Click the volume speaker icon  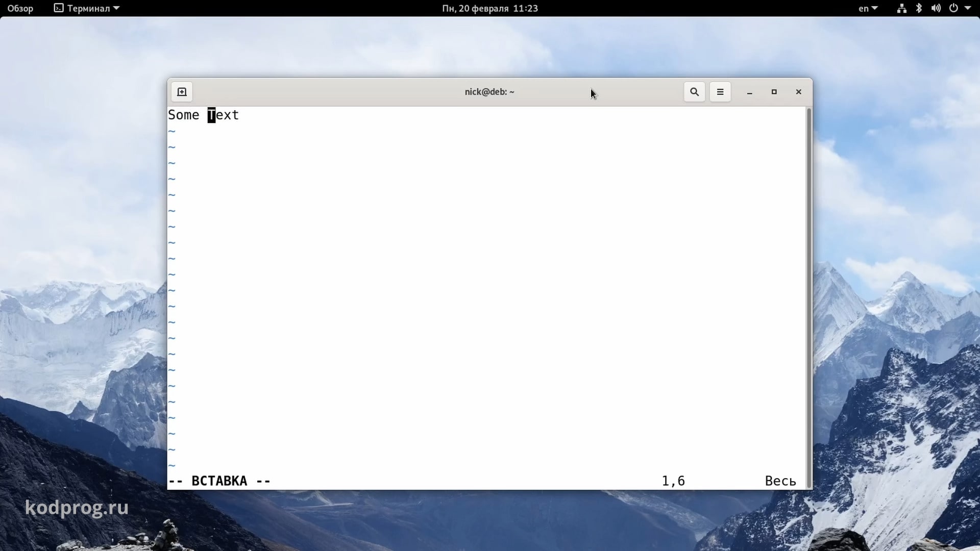pyautogui.click(x=936, y=8)
